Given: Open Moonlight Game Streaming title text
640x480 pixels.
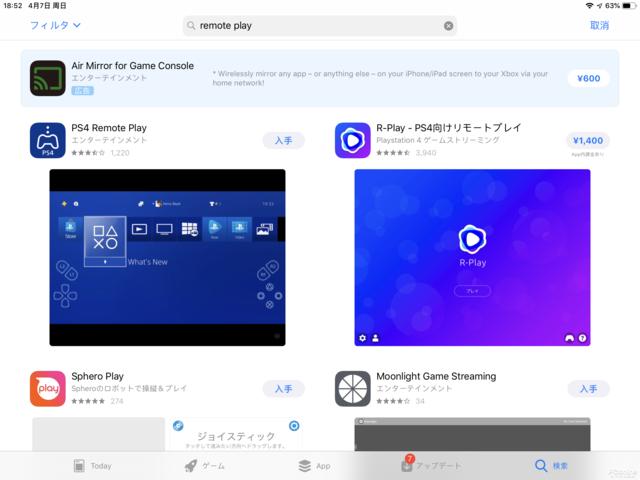Looking at the screenshot, I should [x=436, y=376].
